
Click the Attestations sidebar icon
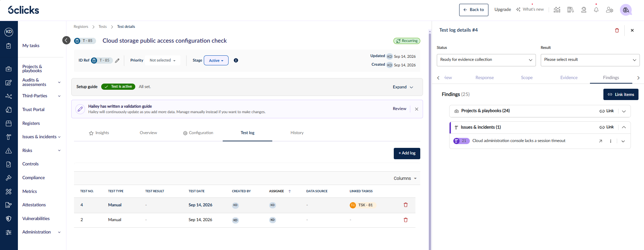pos(9,205)
